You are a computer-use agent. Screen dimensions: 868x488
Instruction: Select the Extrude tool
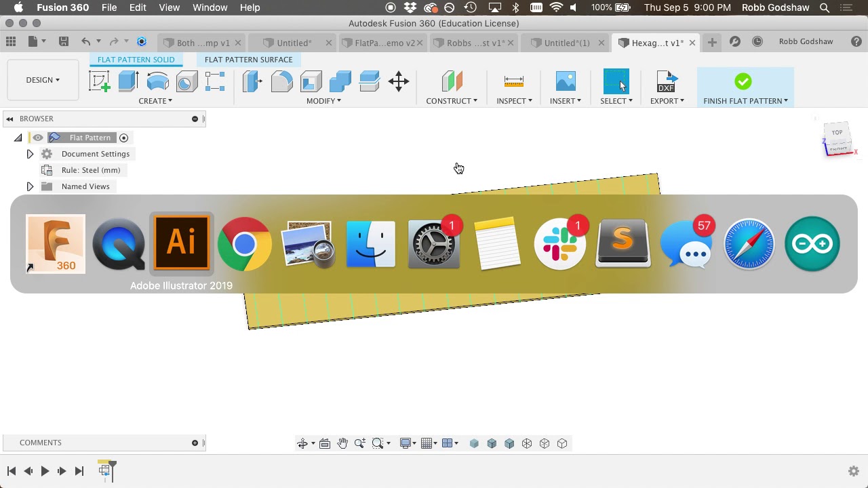pos(128,82)
